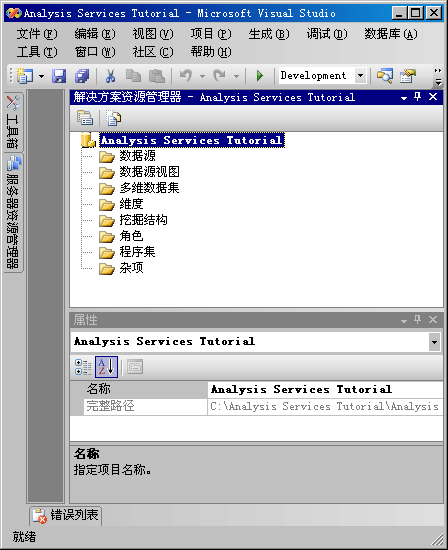The image size is (448, 550).
Task: Click the Property Pages icon in 属性 toolbar
Action: pyautogui.click(x=135, y=367)
